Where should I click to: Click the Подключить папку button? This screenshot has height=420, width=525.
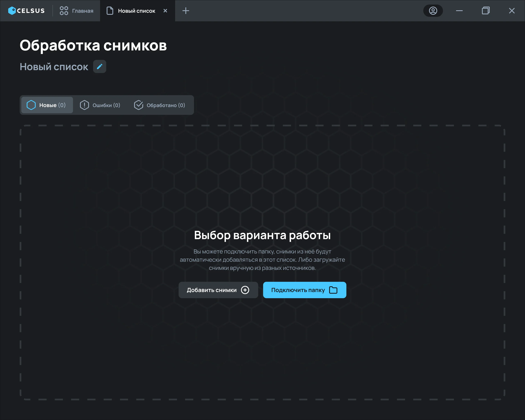(x=305, y=290)
